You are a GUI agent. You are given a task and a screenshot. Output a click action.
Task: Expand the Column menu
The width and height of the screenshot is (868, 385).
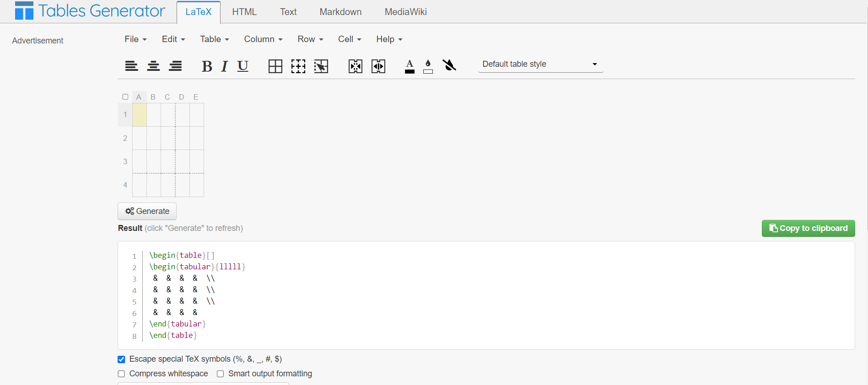tap(263, 39)
